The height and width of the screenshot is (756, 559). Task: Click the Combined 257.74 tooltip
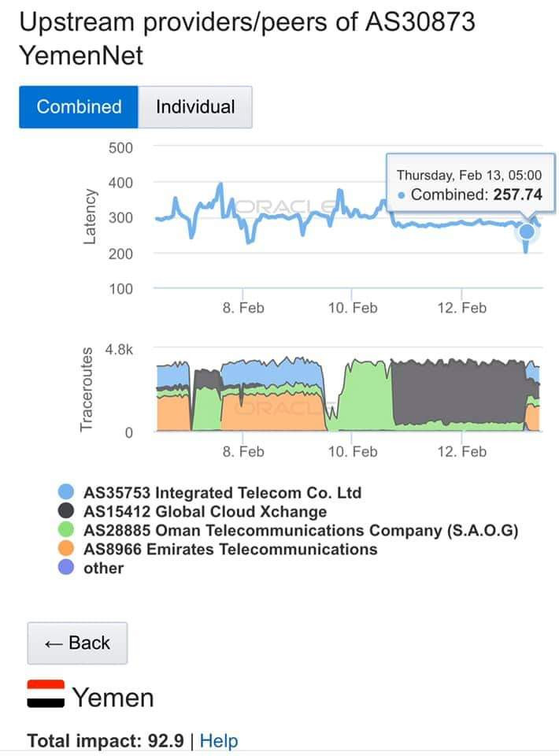(x=468, y=186)
